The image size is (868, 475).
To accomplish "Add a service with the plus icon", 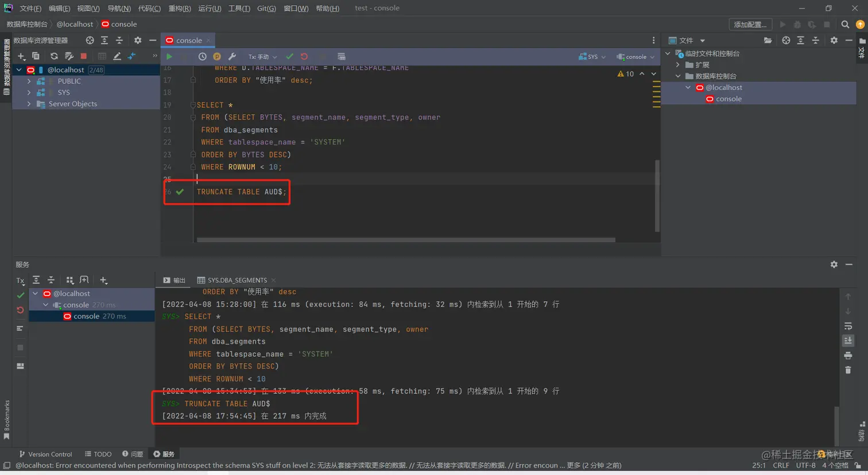I will point(103,280).
